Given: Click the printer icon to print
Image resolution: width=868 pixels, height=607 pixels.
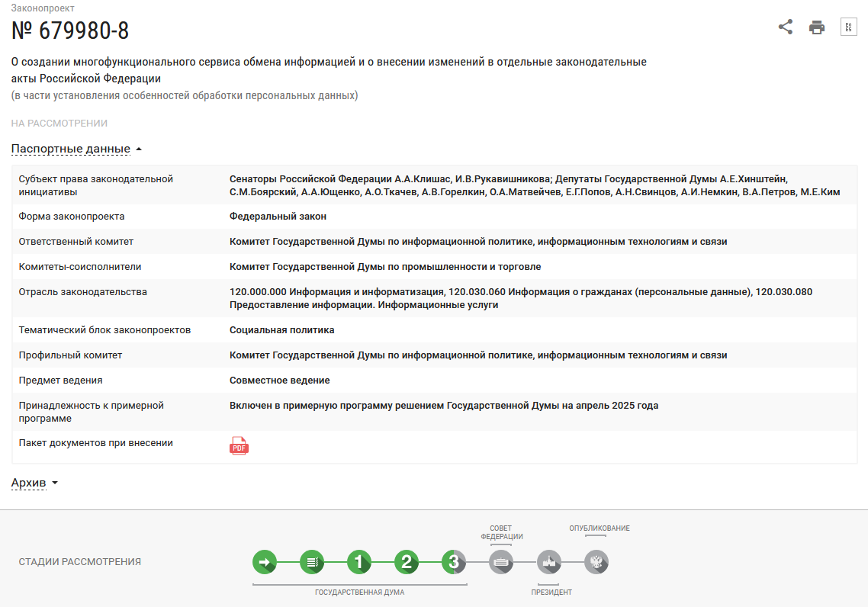Looking at the screenshot, I should coord(817,27).
